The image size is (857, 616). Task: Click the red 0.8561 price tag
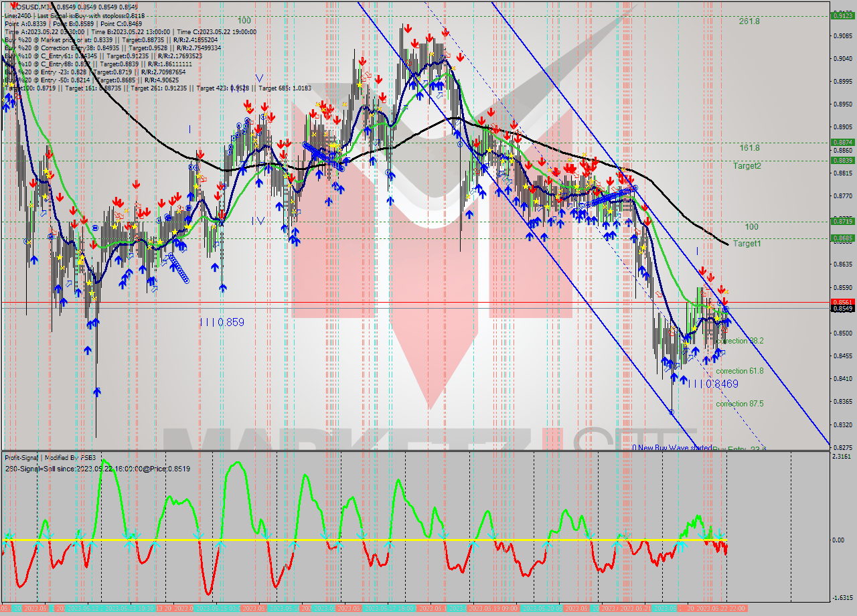click(x=842, y=302)
